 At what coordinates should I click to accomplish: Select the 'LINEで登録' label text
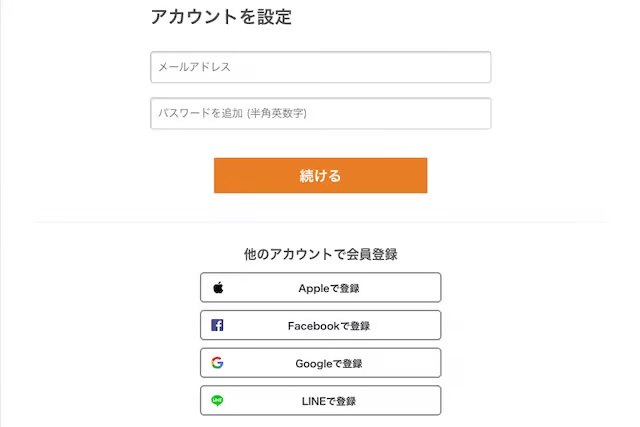point(328,401)
